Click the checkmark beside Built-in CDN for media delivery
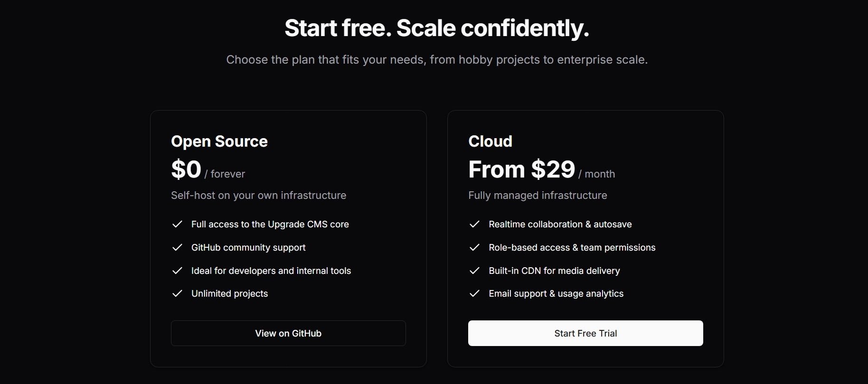This screenshot has width=868, height=384. (474, 271)
